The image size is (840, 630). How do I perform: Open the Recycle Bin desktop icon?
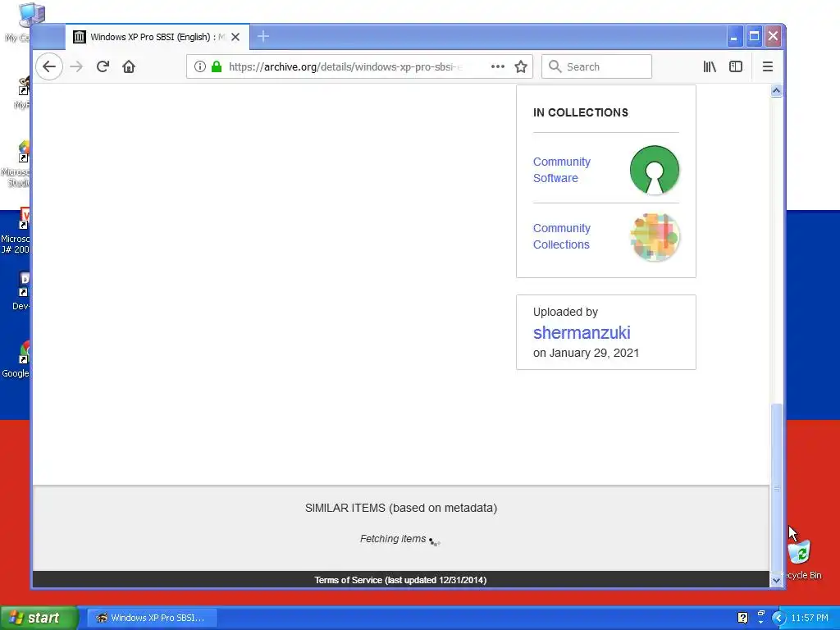(x=801, y=559)
